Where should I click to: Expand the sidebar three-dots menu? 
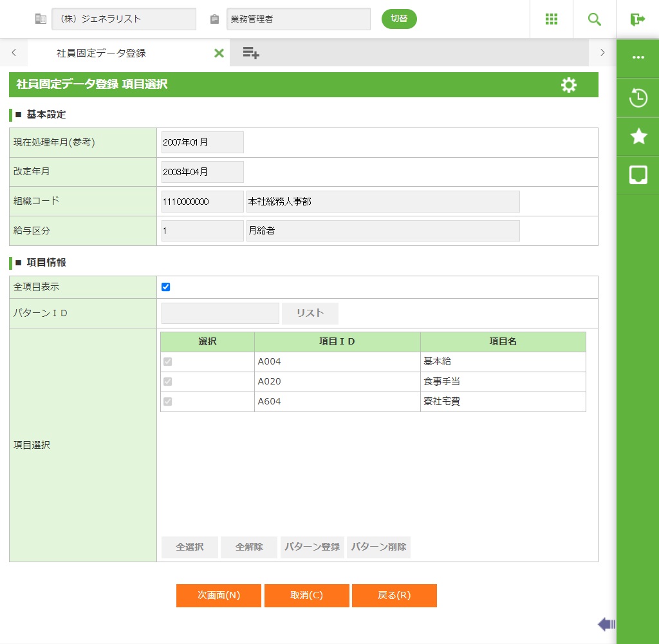638,57
